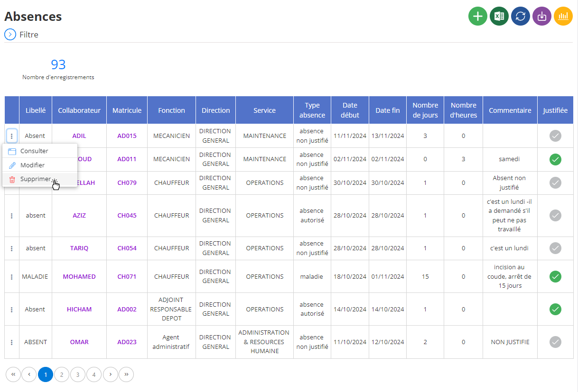Sort by the Date début column header
The width and height of the screenshot is (578, 392).
coord(350,110)
